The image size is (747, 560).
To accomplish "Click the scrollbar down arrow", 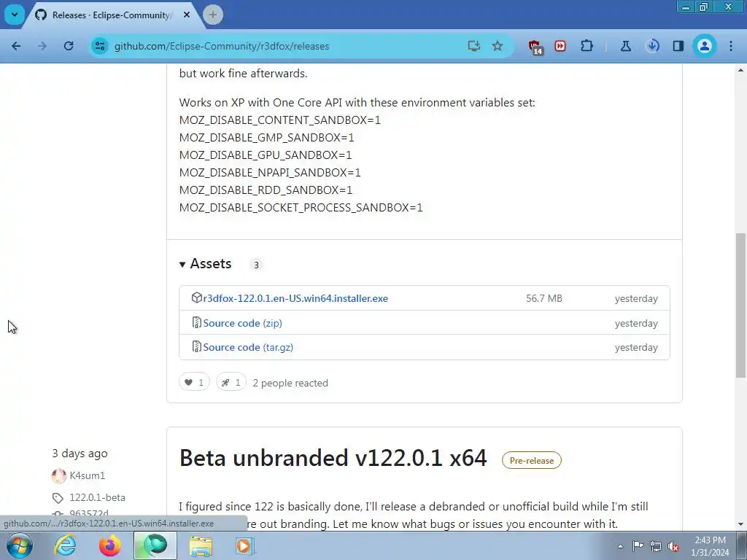I will pyautogui.click(x=740, y=524).
